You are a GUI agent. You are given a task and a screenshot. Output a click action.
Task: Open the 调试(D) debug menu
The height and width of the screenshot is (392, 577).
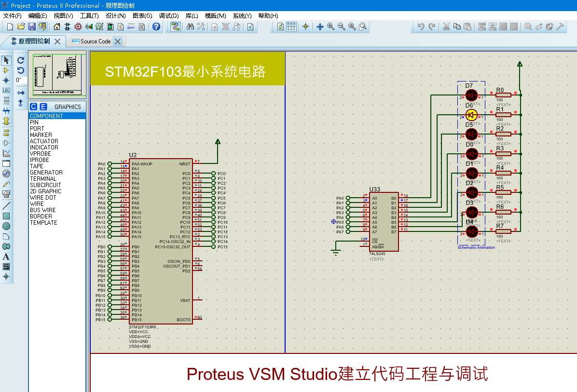click(169, 15)
